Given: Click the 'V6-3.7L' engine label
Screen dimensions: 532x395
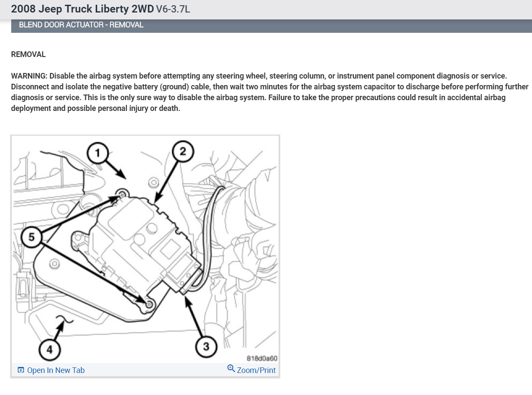Looking at the screenshot, I should pos(173,9).
